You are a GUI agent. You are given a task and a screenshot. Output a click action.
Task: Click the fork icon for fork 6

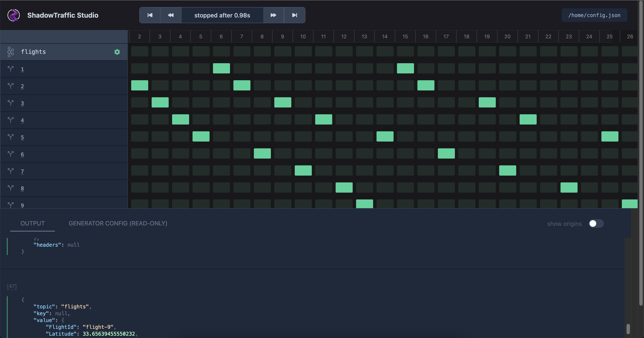tap(10, 154)
